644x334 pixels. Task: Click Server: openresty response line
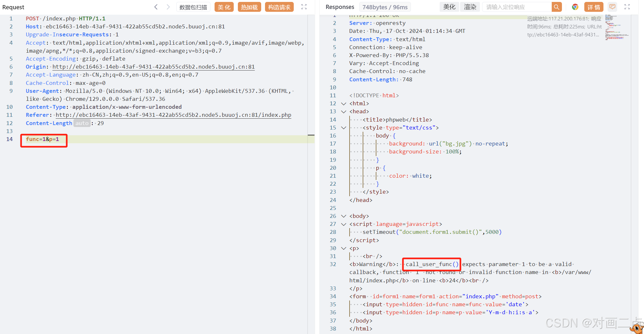pyautogui.click(x=377, y=23)
